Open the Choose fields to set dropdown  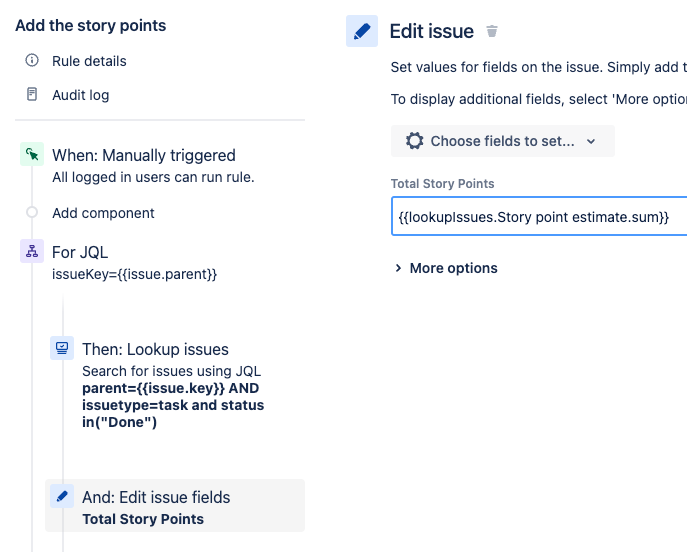tap(502, 141)
